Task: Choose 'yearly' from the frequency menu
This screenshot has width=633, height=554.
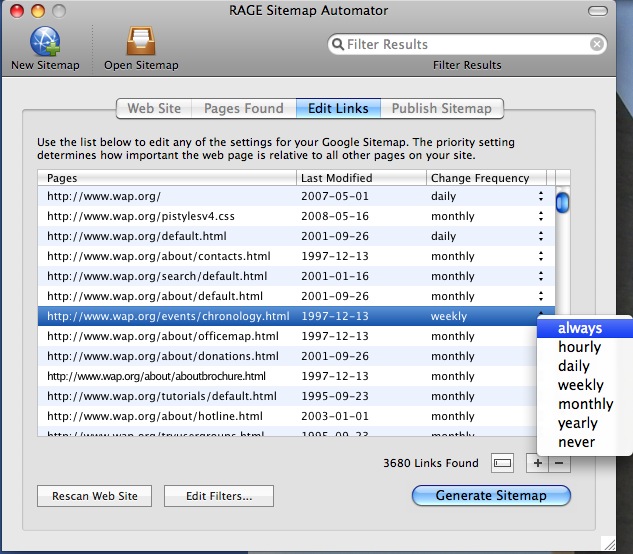Action: [x=585, y=423]
